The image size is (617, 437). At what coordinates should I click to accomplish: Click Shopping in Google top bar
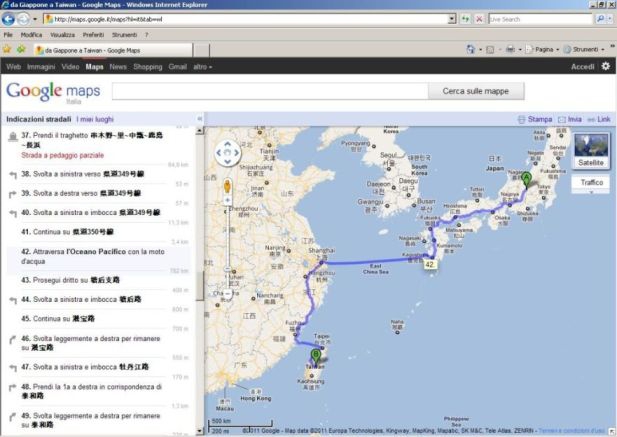click(148, 66)
